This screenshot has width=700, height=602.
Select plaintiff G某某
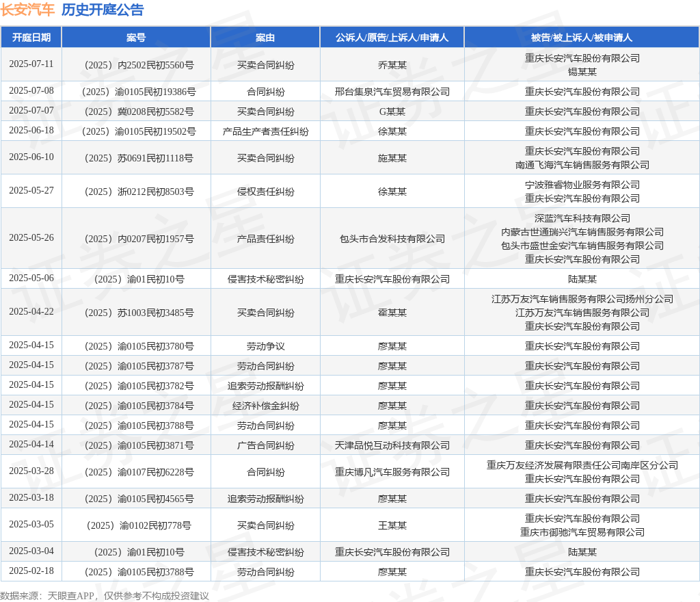(x=392, y=112)
